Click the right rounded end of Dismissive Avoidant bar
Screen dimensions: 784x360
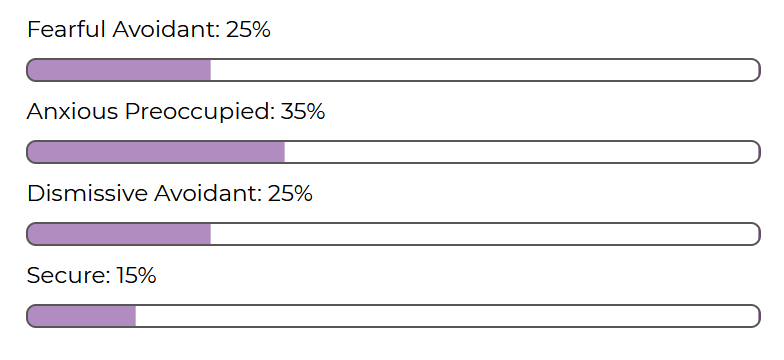pos(754,234)
